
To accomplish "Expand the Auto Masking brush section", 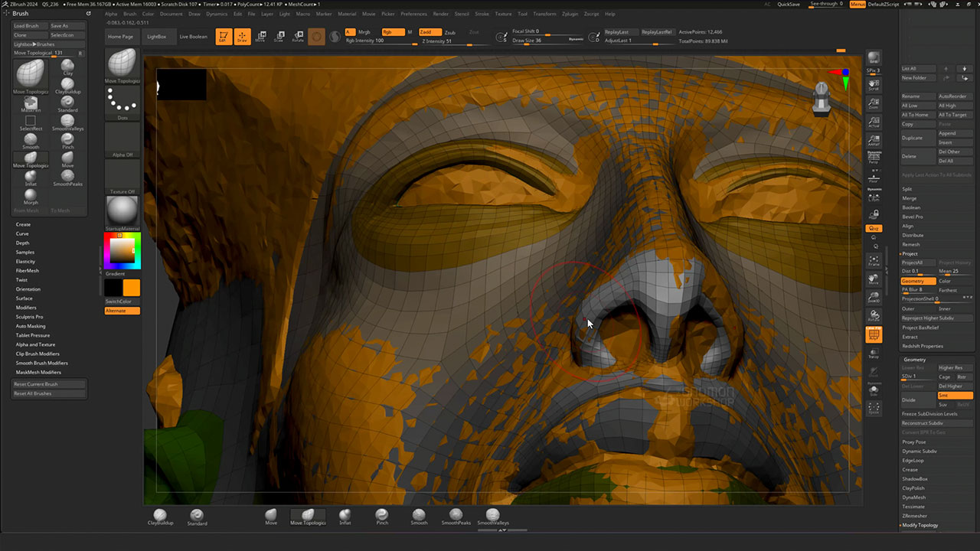I will click(31, 326).
